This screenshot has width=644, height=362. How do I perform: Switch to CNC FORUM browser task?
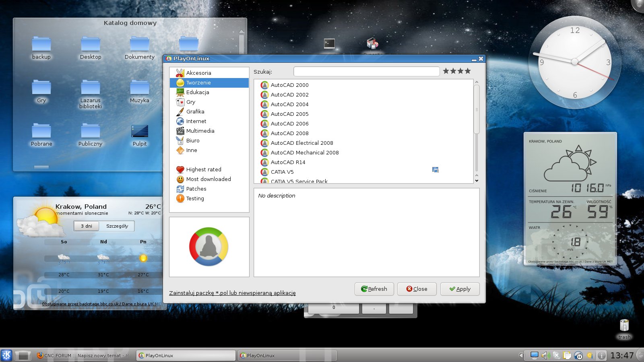point(84,356)
